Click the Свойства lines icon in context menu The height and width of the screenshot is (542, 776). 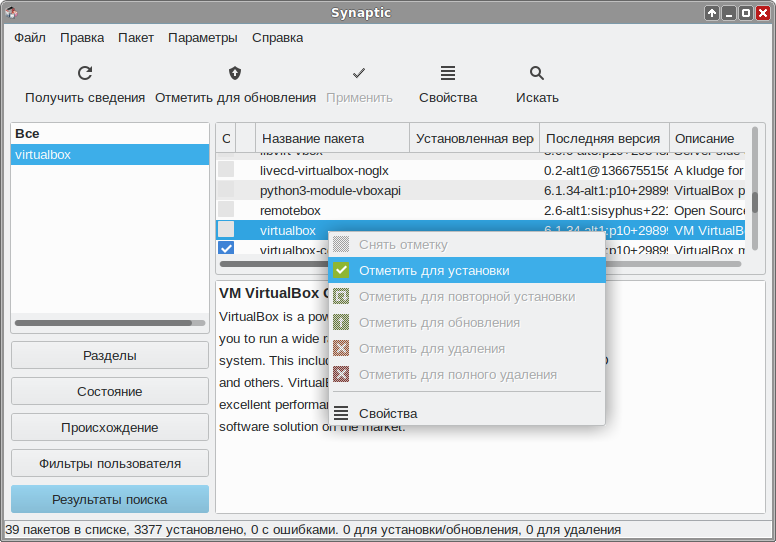click(341, 413)
